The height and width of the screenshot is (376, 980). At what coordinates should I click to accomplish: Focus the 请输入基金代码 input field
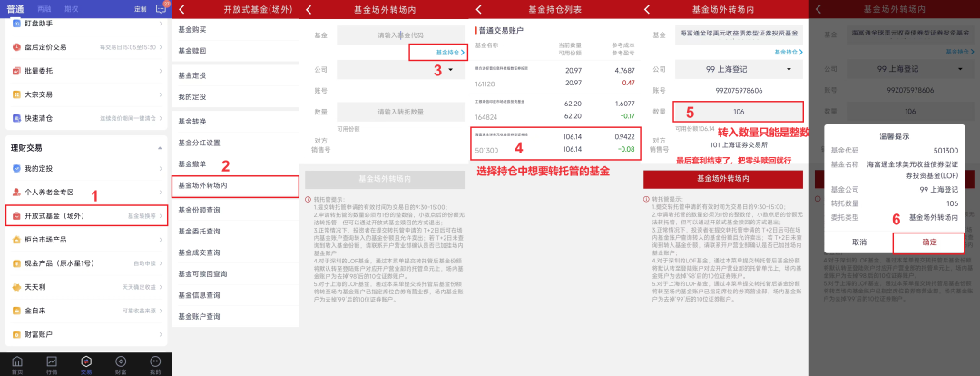tap(401, 35)
